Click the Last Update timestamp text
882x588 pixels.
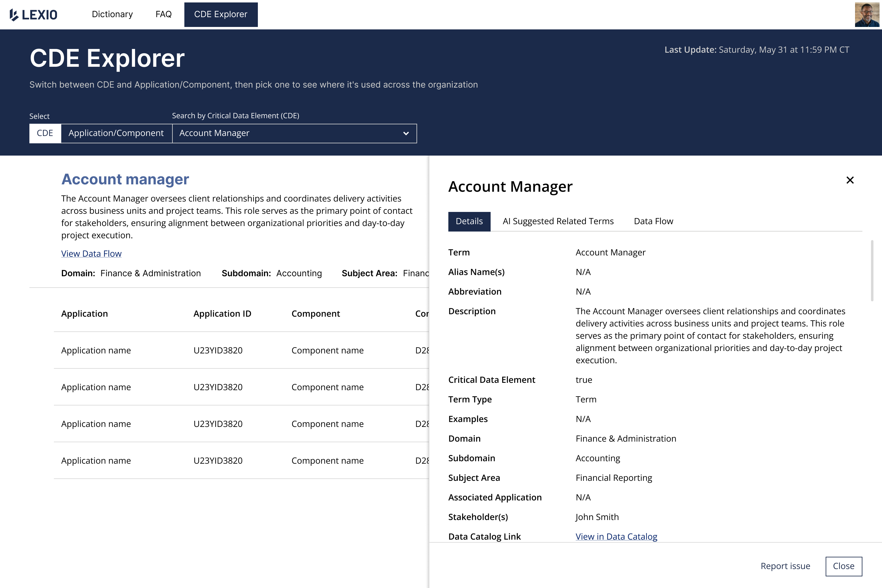[x=757, y=50]
